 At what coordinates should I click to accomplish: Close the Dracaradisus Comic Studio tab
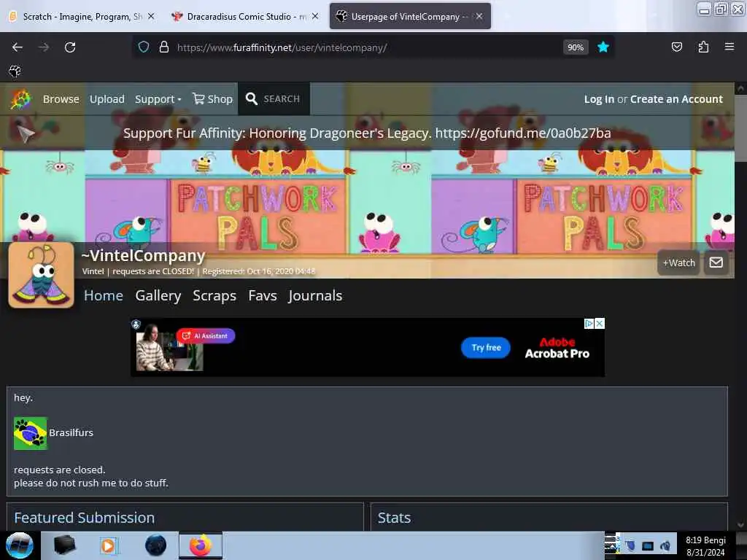[x=315, y=16]
